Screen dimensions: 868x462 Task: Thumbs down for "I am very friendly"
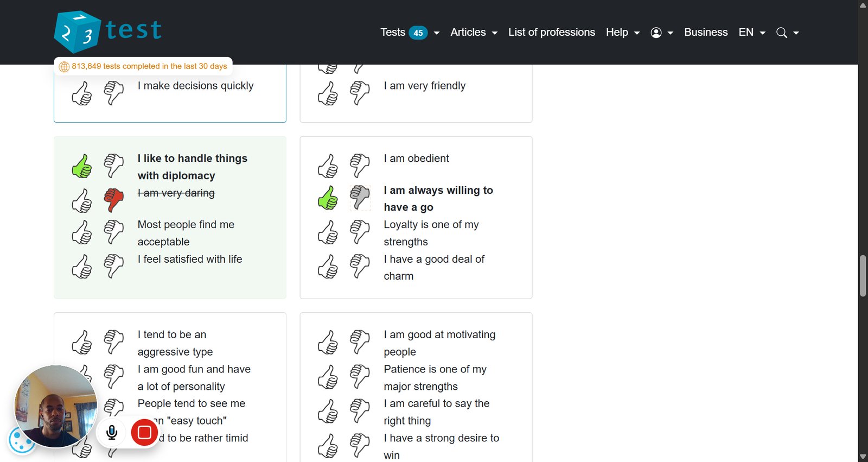[360, 93]
